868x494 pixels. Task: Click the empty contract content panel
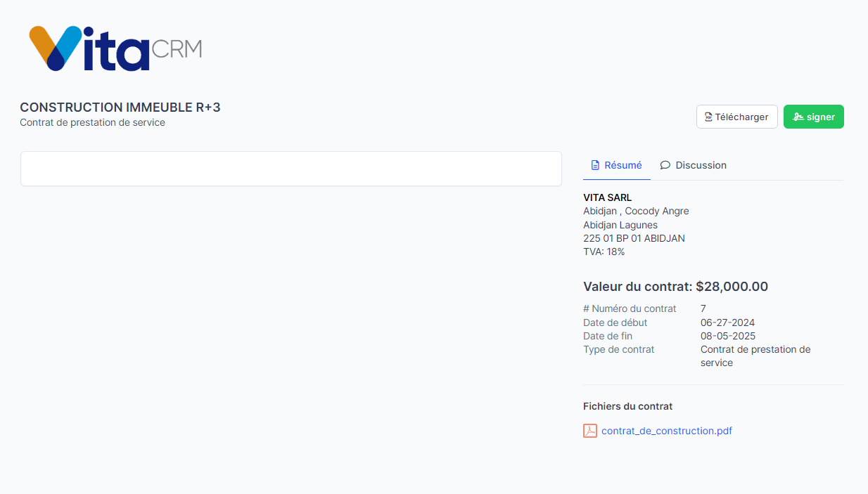point(291,169)
